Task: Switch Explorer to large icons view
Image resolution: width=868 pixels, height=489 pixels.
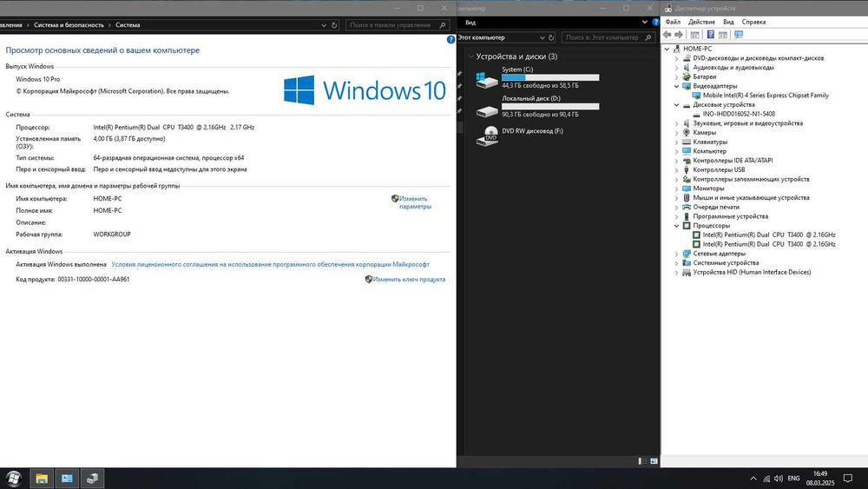Action: [654, 460]
